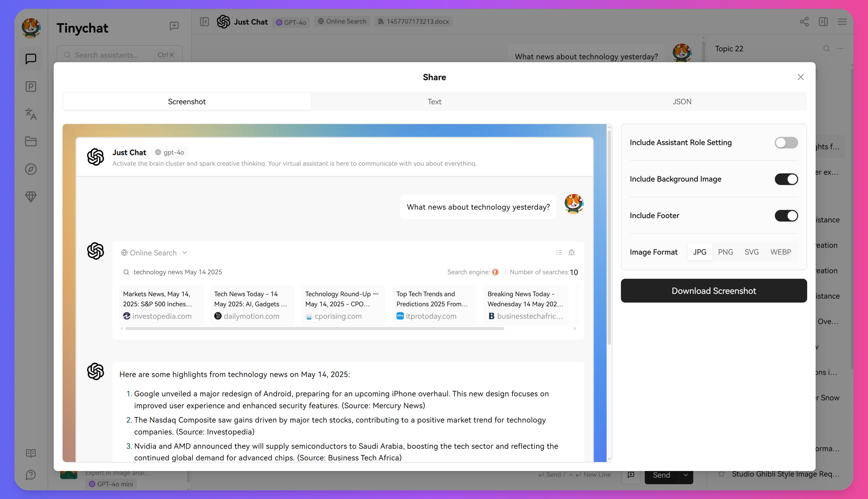Screen dimensions: 868x499
Task: Click the 1457707173213.docx file tag
Action: pos(413,21)
